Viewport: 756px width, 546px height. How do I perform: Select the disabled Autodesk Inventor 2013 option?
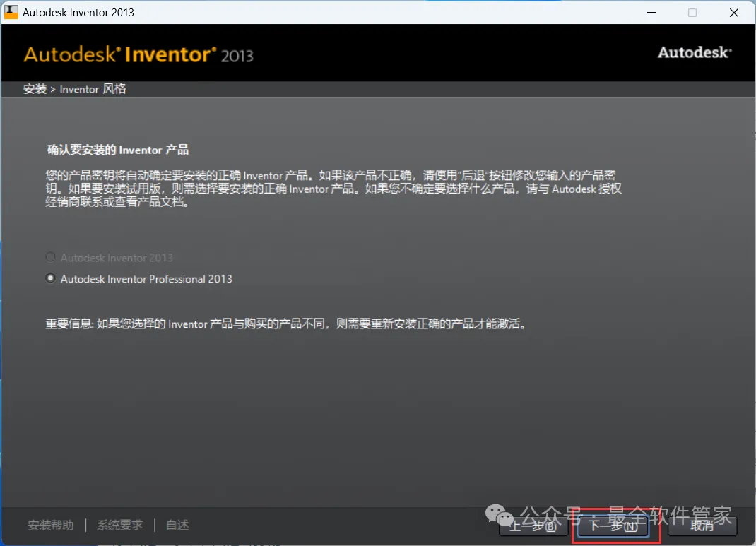(50, 257)
